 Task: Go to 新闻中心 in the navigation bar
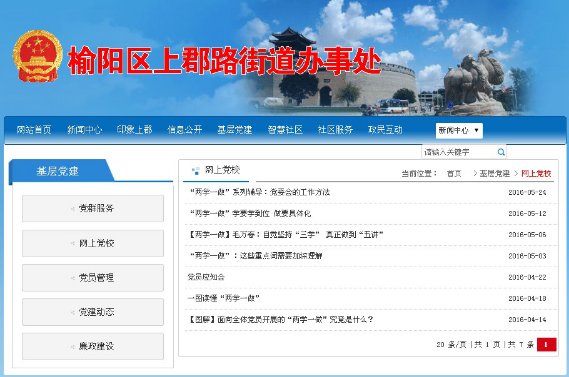click(84, 130)
